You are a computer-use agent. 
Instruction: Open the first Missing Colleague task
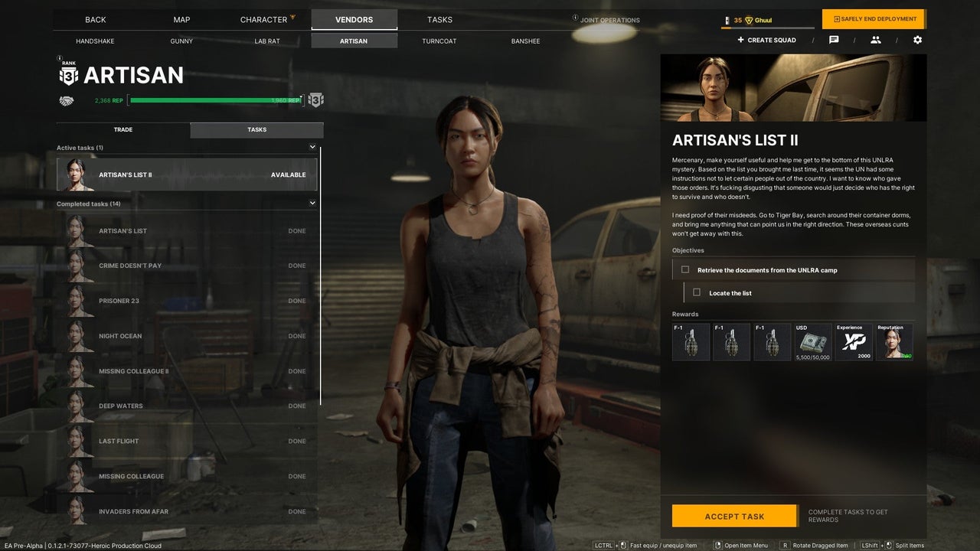pos(187,476)
